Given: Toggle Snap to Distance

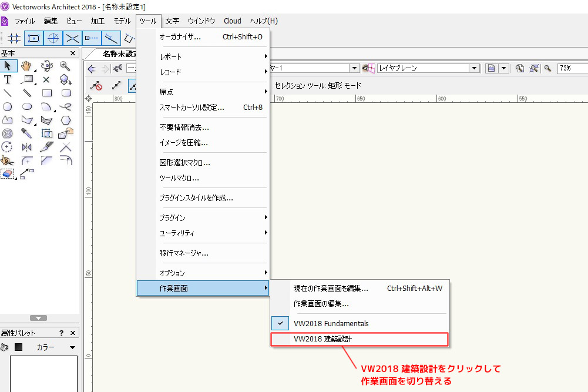Looking at the screenshot, I should pos(112,38).
